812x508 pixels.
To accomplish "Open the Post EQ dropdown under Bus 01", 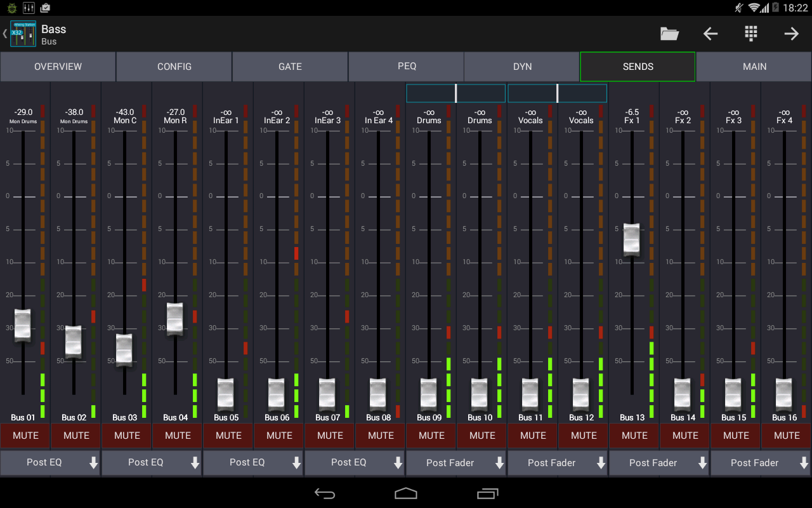I will [x=50, y=463].
